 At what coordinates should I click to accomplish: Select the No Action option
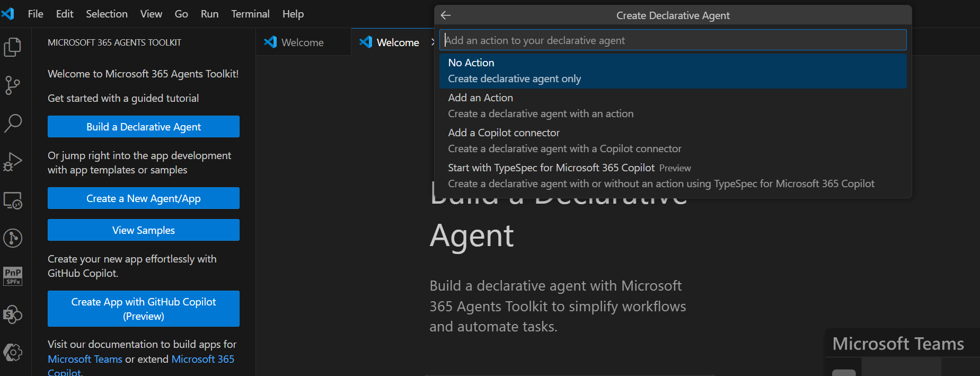pos(673,71)
